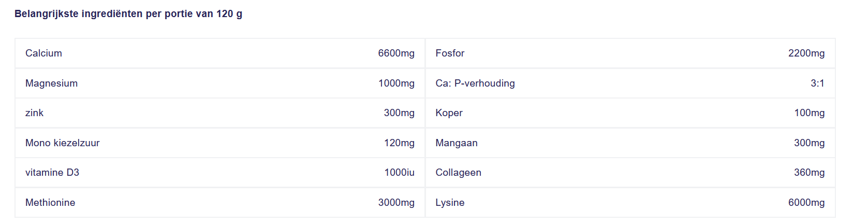Select the 120mg kiezelzuur value

point(399,143)
